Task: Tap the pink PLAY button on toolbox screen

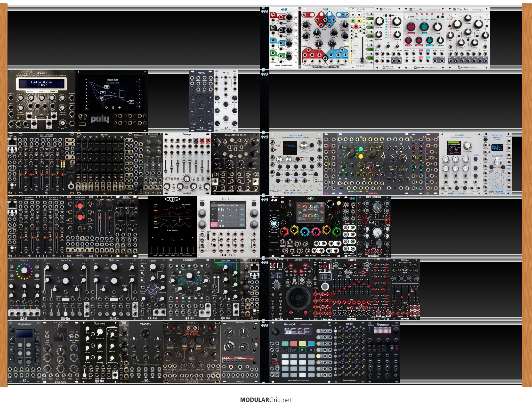Action: coord(214,225)
